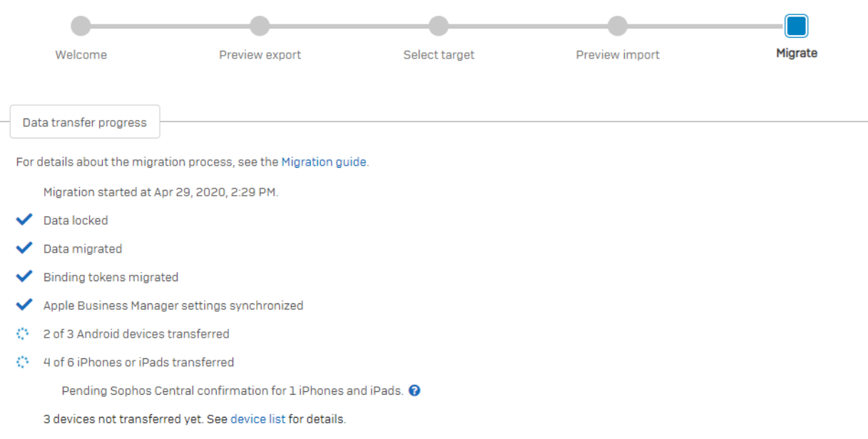868x439 pixels.
Task: Click the Welcome step circle
Action: 81,26
